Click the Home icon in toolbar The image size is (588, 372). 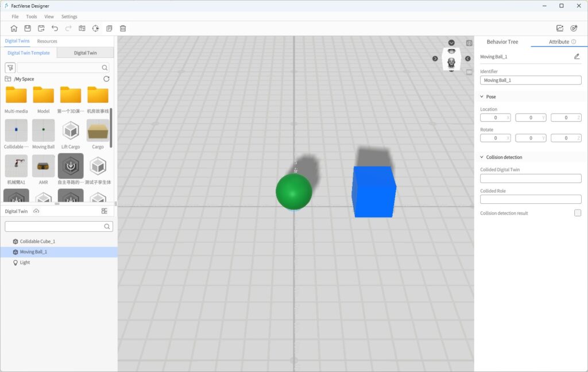(14, 28)
